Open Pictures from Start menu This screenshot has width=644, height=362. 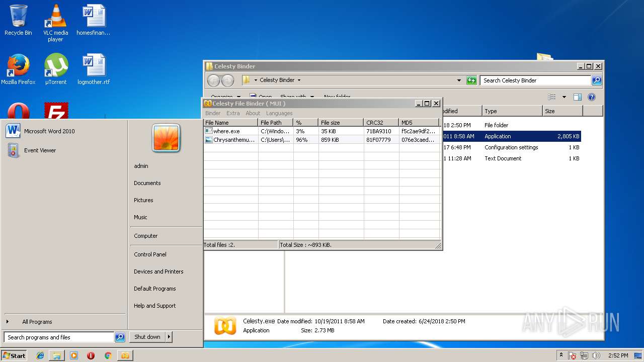pyautogui.click(x=143, y=200)
